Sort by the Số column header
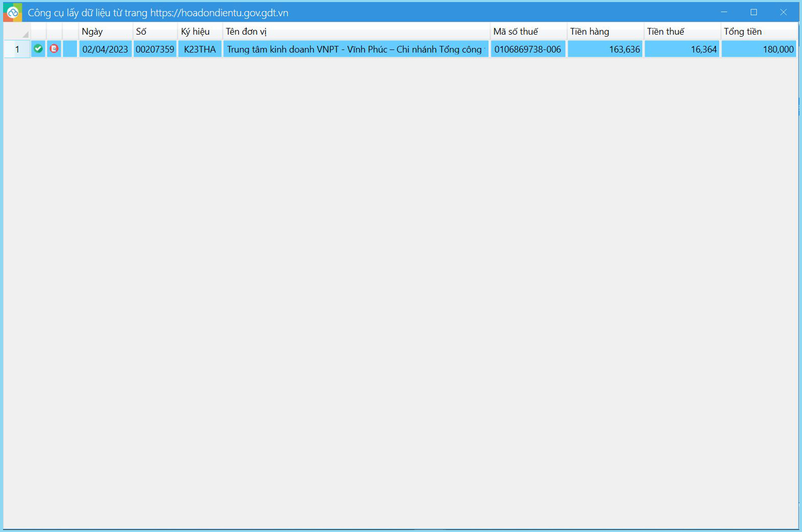Image resolution: width=802 pixels, height=532 pixels. pyautogui.click(x=154, y=31)
